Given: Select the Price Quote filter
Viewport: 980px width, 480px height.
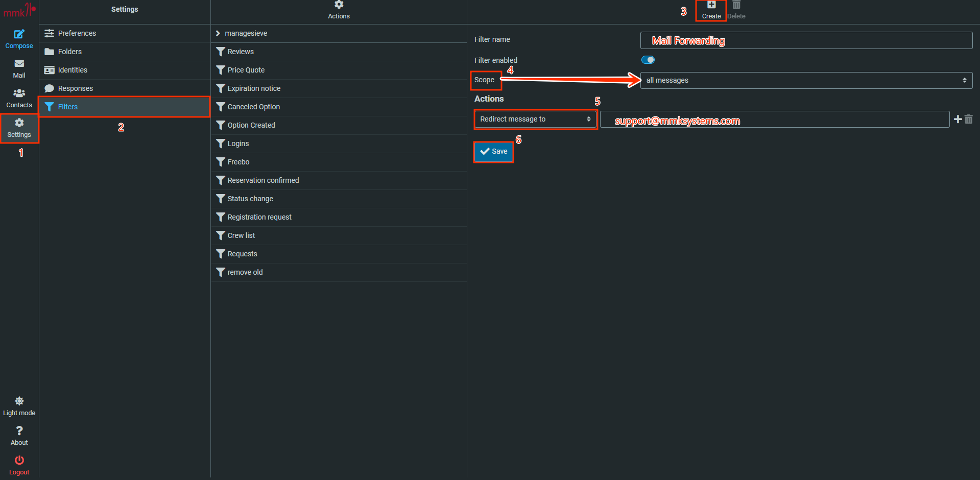Looking at the screenshot, I should 339,70.
